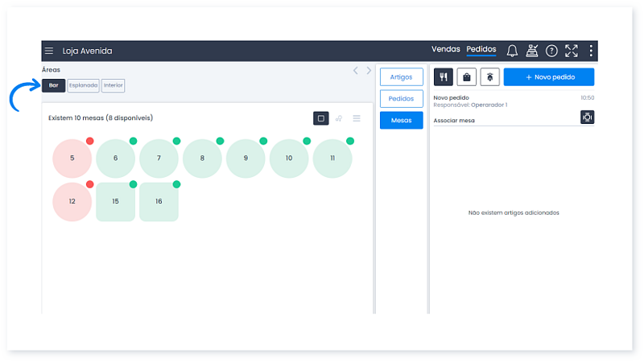Click the associate table icon
Image resolution: width=644 pixels, height=362 pixels.
pos(587,117)
